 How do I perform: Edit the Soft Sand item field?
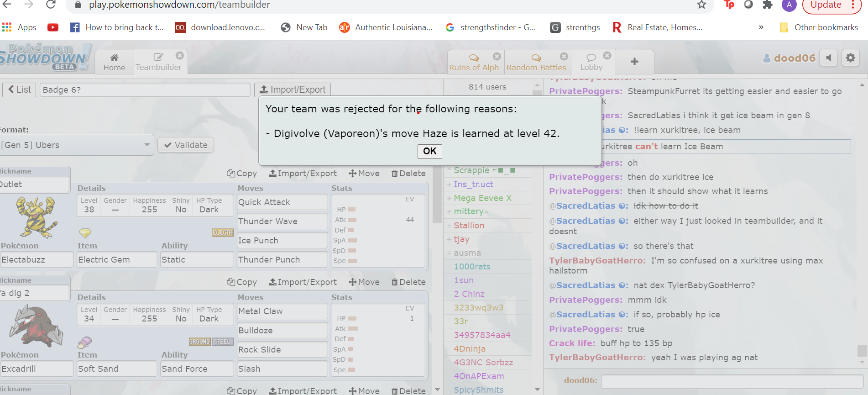coord(117,369)
